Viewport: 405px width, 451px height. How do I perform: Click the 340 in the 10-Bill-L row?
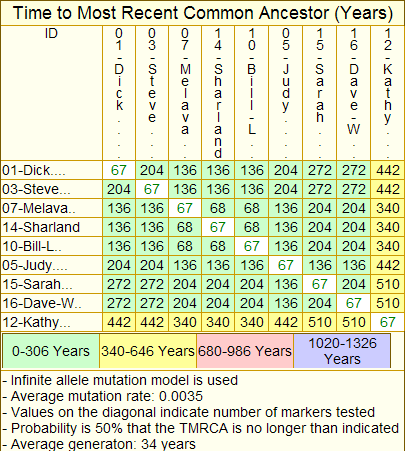(388, 246)
